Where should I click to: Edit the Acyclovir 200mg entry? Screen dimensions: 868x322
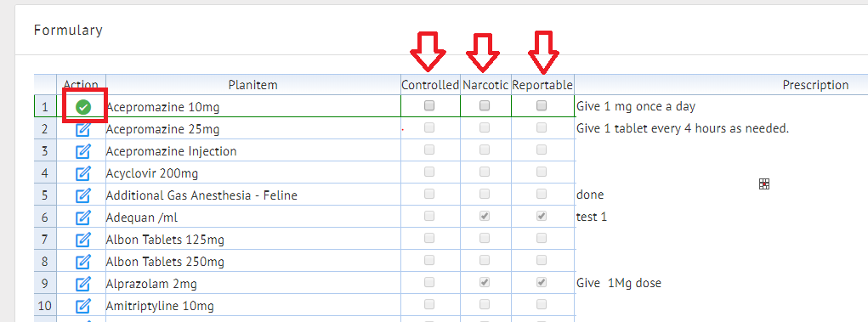(82, 173)
